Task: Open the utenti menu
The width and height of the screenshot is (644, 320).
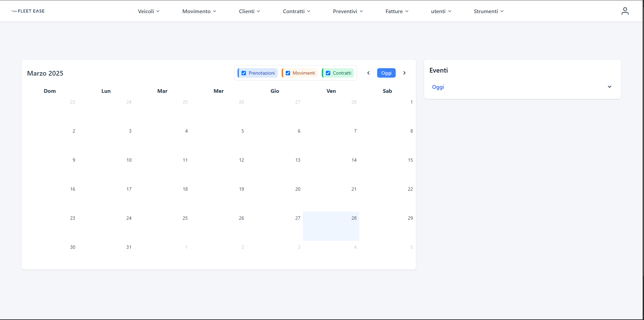Action: [x=441, y=11]
